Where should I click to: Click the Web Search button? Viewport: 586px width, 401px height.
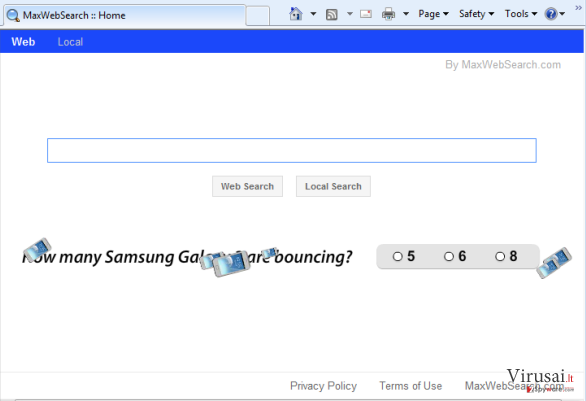pyautogui.click(x=247, y=186)
